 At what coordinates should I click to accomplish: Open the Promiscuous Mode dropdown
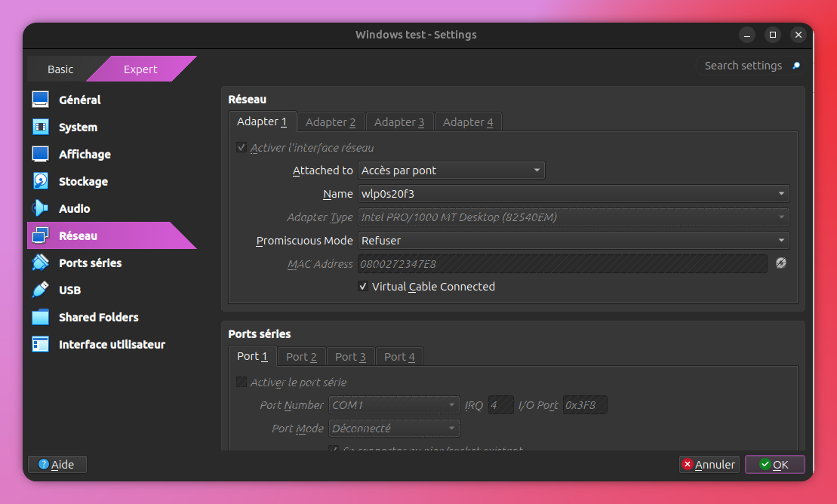click(x=574, y=241)
